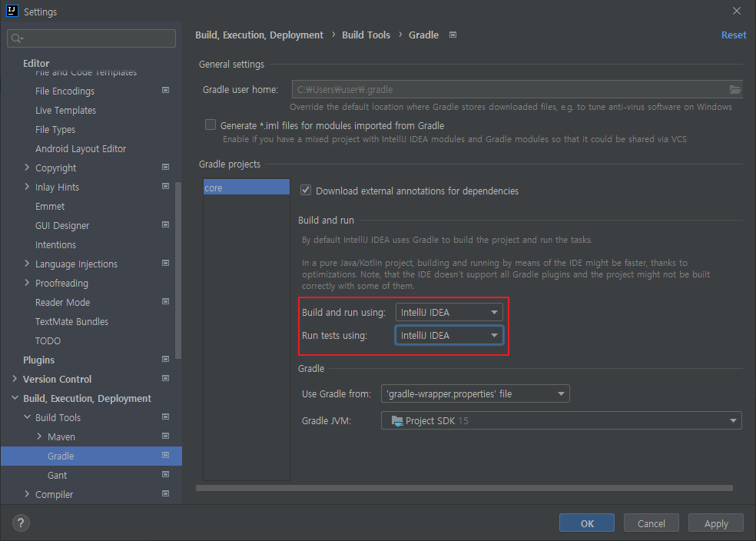Click the project-level icon beside Inlay Hints

pyautogui.click(x=165, y=186)
